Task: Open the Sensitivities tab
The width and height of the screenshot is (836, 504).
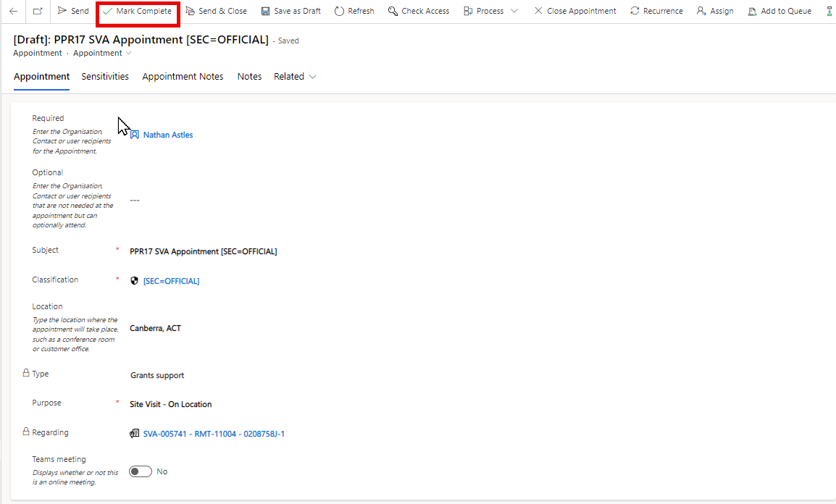Action: click(x=105, y=77)
